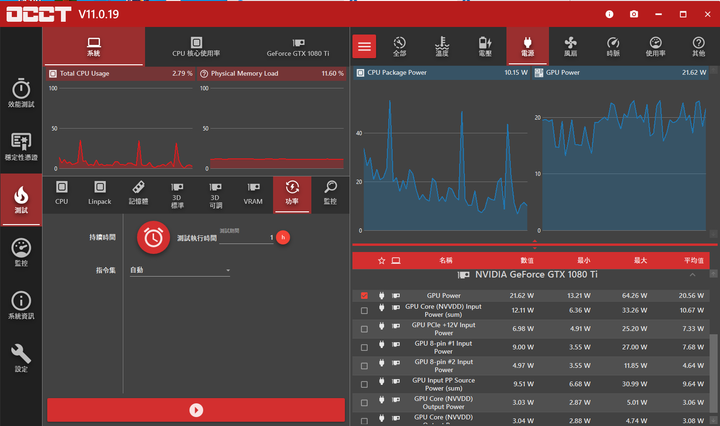
Task: Edit the 測試執行時間 duration field
Action: tap(246, 237)
